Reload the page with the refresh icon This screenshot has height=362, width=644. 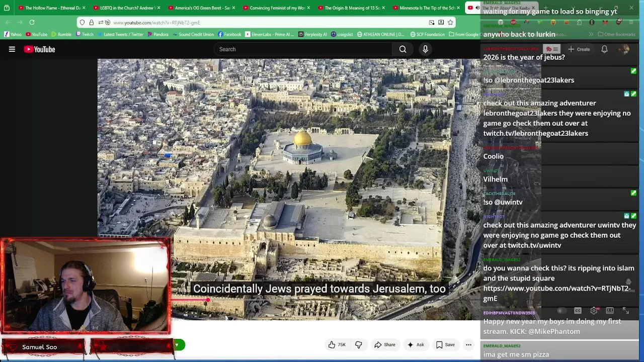32,23
